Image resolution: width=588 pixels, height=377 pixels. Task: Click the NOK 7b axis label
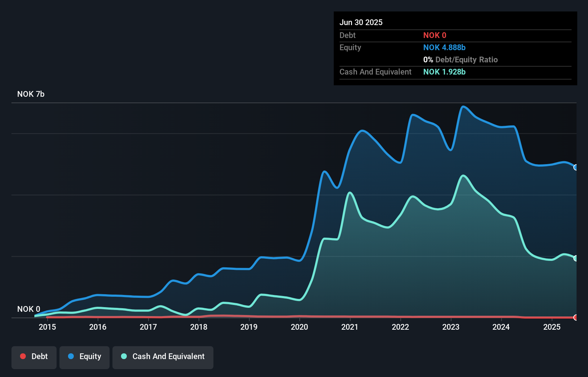[31, 94]
